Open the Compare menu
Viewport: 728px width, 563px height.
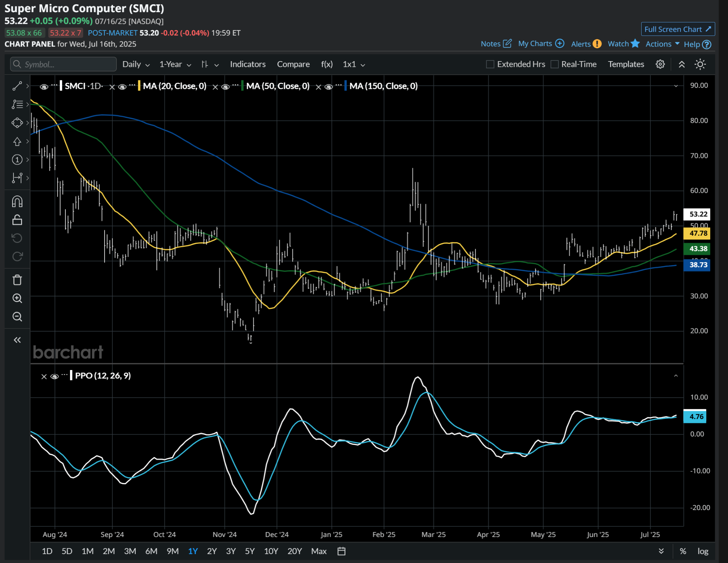pos(293,64)
